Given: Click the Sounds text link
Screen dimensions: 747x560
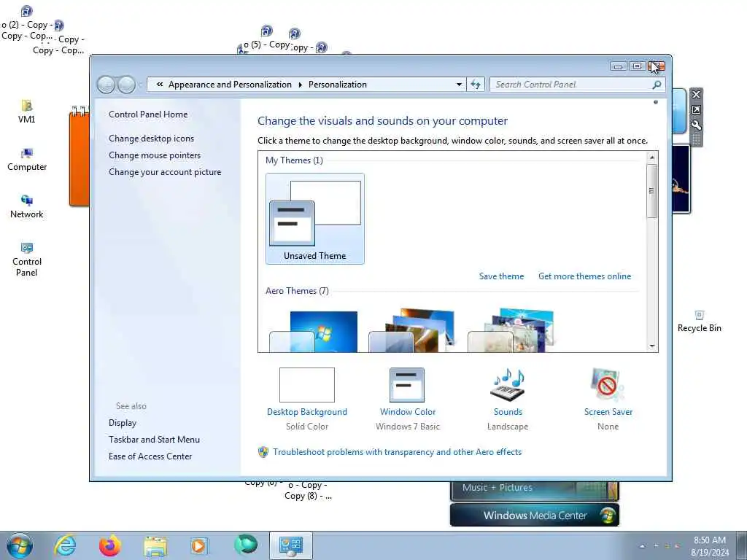Looking at the screenshot, I should click(x=508, y=412).
